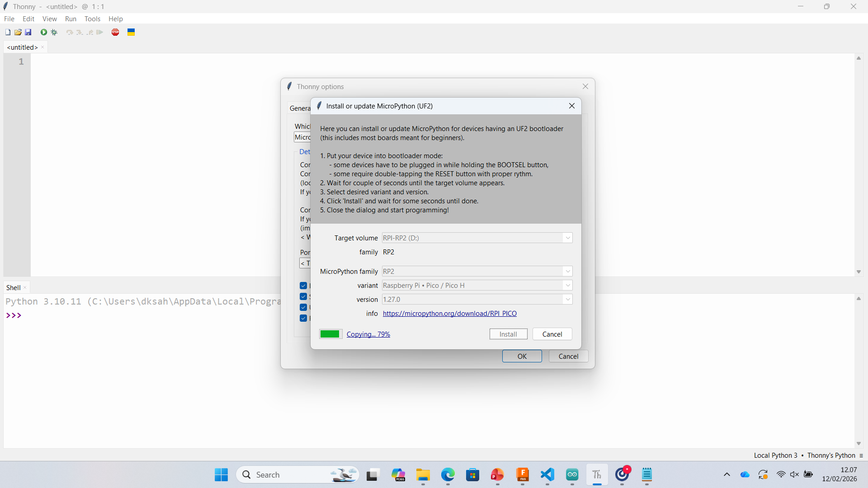Click the New file toolbar icon
This screenshot has height=488, width=868.
pos(8,32)
